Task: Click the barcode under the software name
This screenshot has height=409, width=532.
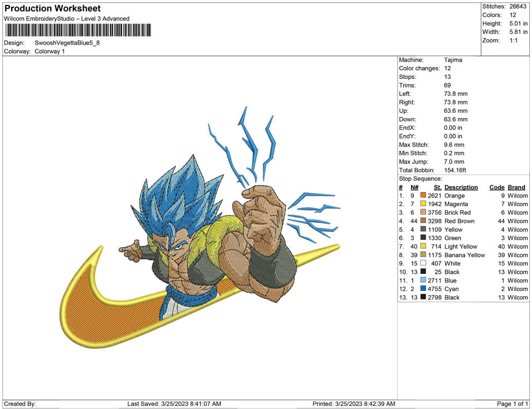Action: [x=78, y=30]
